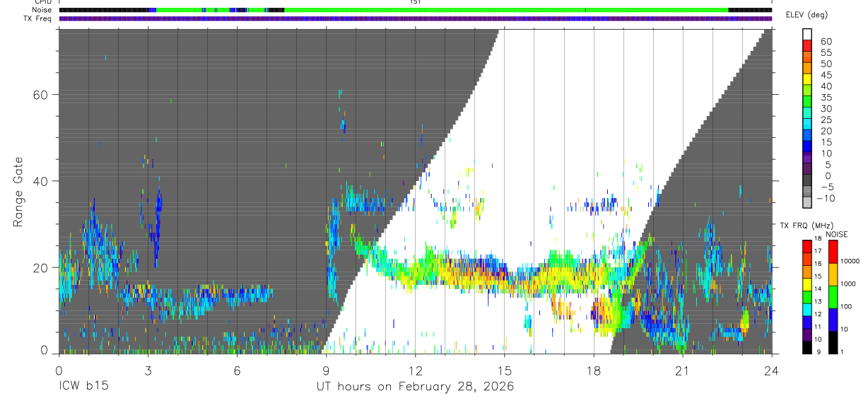Click the 'ELEV (deg)' legend title
This screenshot has width=868, height=401.
(x=807, y=15)
